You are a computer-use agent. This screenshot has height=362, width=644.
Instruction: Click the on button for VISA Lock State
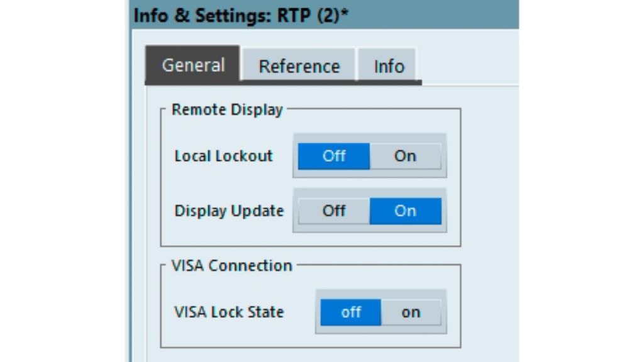(411, 312)
